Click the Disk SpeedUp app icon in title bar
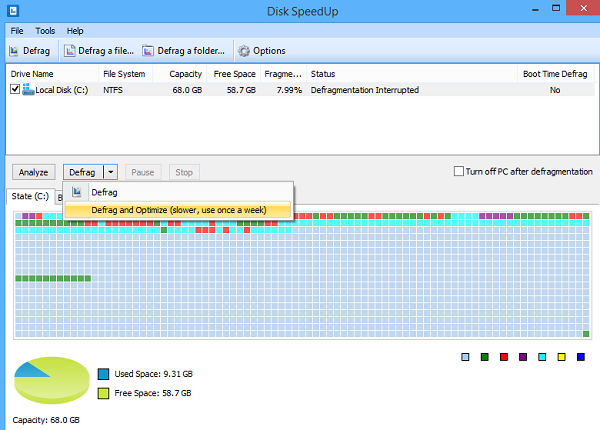Screen dimensions: 600x430 click(13, 10)
